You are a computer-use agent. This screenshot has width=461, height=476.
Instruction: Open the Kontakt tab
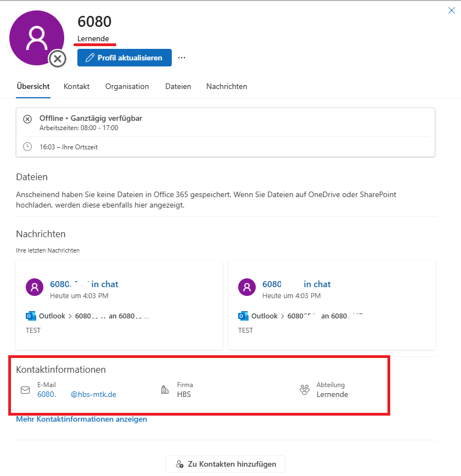coord(76,86)
